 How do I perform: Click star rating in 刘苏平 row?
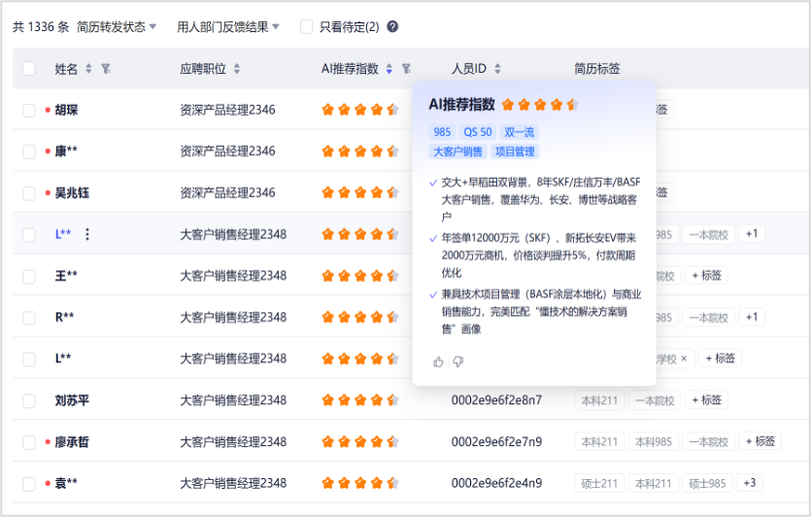[360, 400]
